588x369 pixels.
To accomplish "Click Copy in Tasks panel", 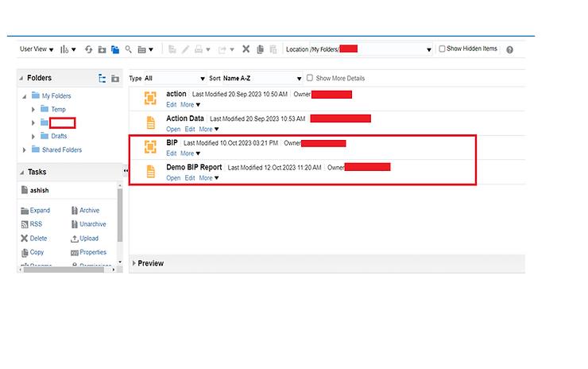I will tap(33, 252).
